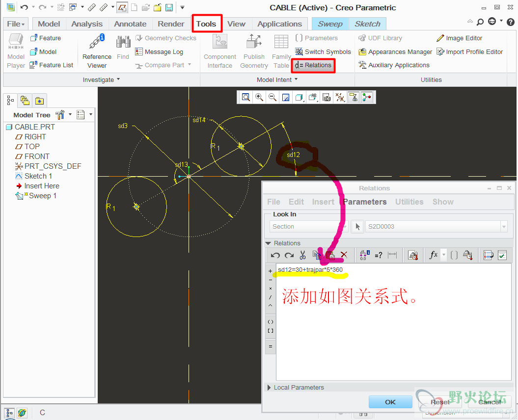The image size is (518, 420).
Task: Insert the plus operator in Relations
Action: pos(270,271)
